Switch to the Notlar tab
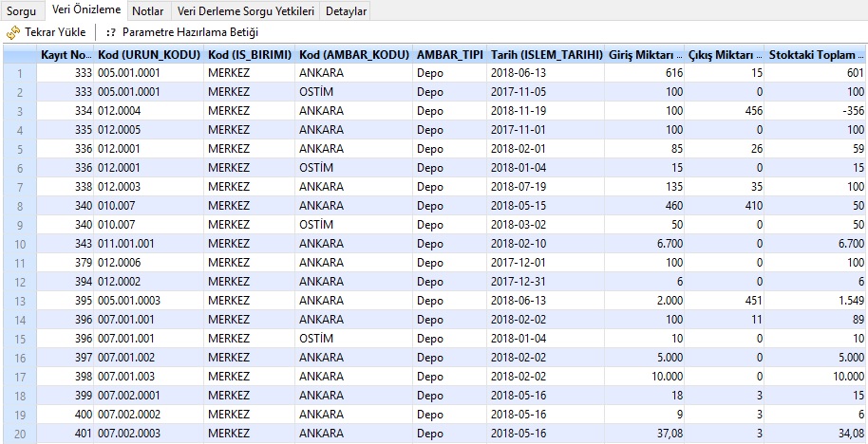 click(x=147, y=11)
